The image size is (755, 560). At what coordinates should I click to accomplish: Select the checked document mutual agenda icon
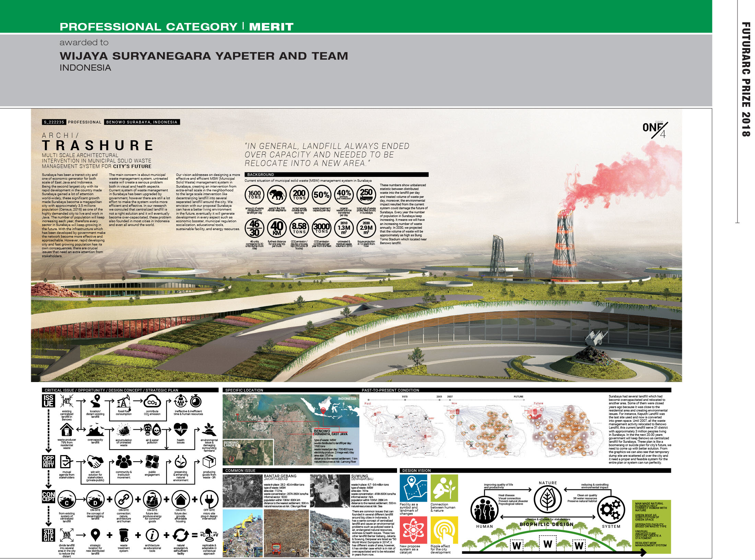[x=66, y=462]
